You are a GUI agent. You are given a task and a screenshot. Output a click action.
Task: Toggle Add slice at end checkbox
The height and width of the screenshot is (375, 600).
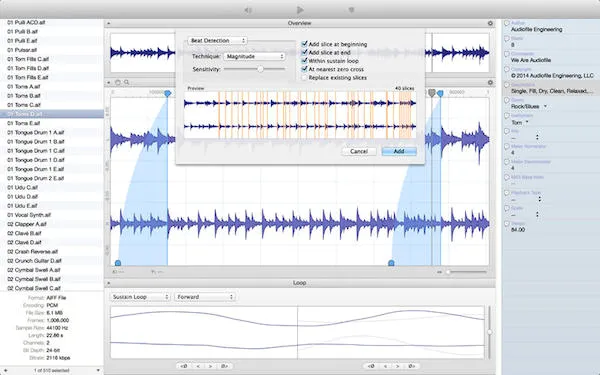305,52
